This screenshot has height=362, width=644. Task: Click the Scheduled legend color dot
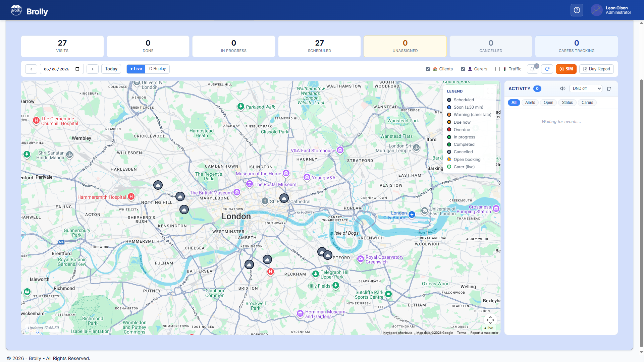[449, 100]
